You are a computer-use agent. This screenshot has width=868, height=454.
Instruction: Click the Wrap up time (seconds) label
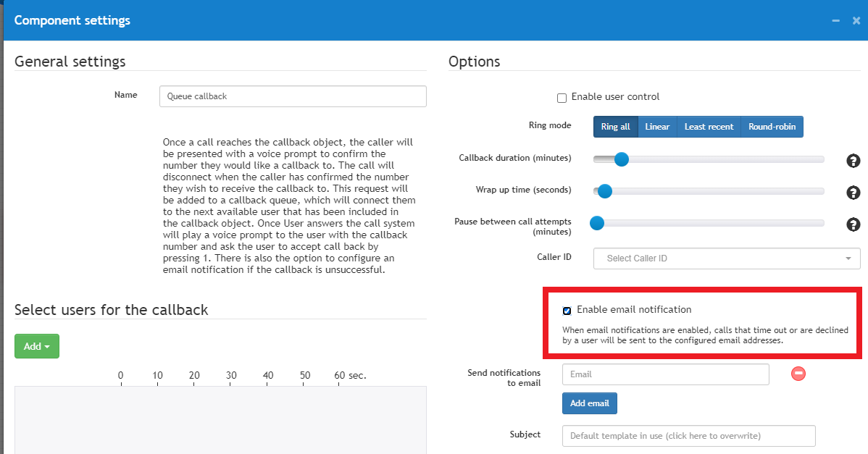[523, 190]
